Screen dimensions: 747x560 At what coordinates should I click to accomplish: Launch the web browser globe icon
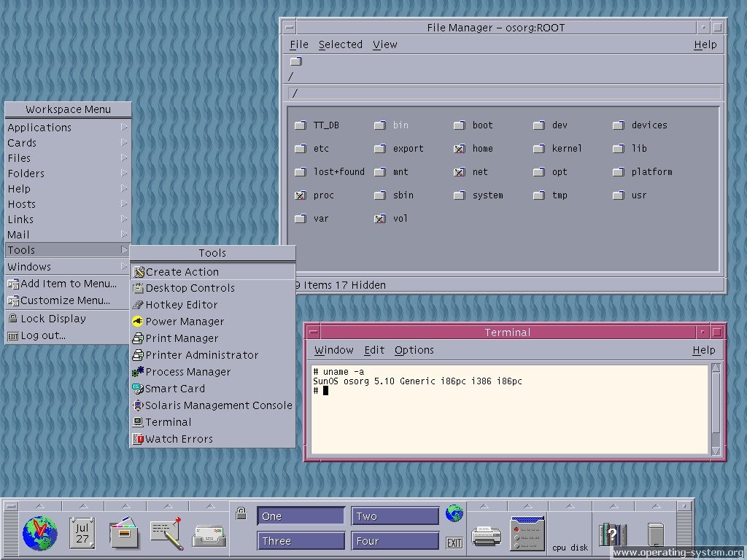(39, 533)
